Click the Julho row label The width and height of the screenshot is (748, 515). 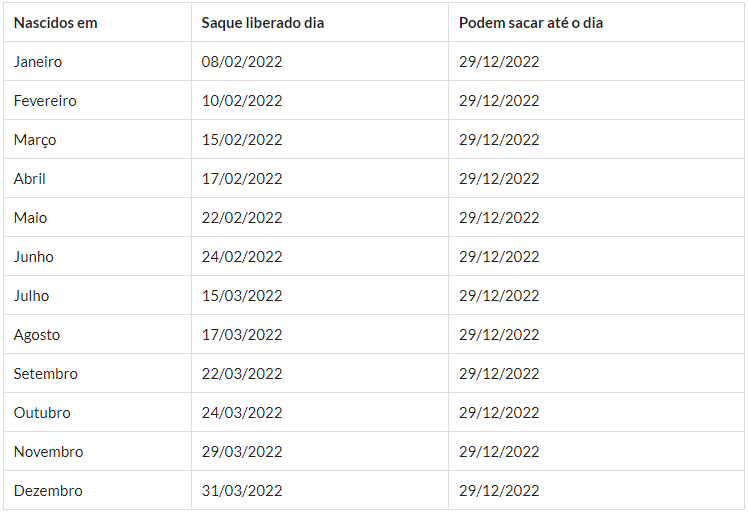click(x=32, y=296)
